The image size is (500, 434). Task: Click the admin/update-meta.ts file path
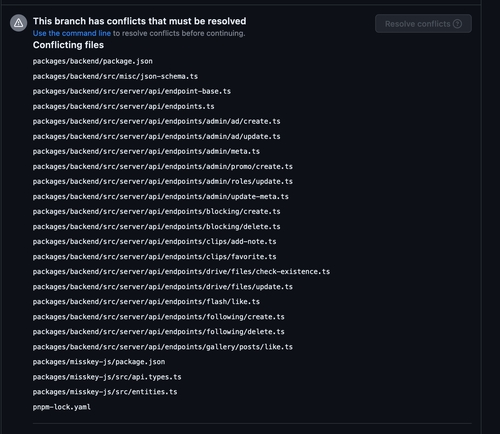pyautogui.click(x=161, y=197)
